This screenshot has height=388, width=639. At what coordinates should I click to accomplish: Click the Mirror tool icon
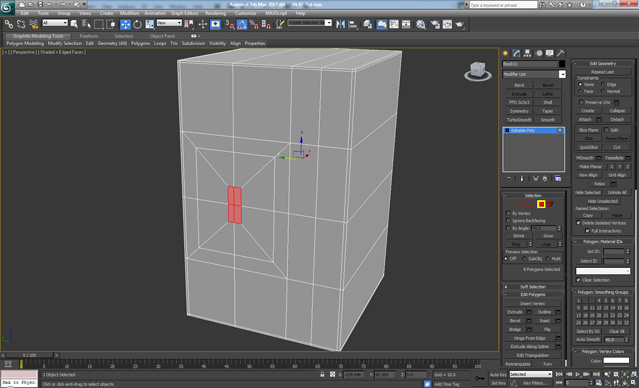340,24
